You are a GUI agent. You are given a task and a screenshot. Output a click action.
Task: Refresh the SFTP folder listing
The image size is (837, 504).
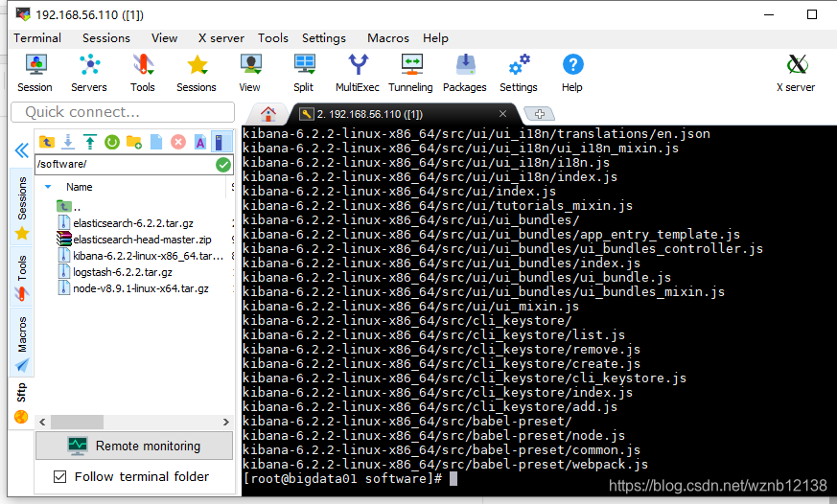[x=112, y=142]
